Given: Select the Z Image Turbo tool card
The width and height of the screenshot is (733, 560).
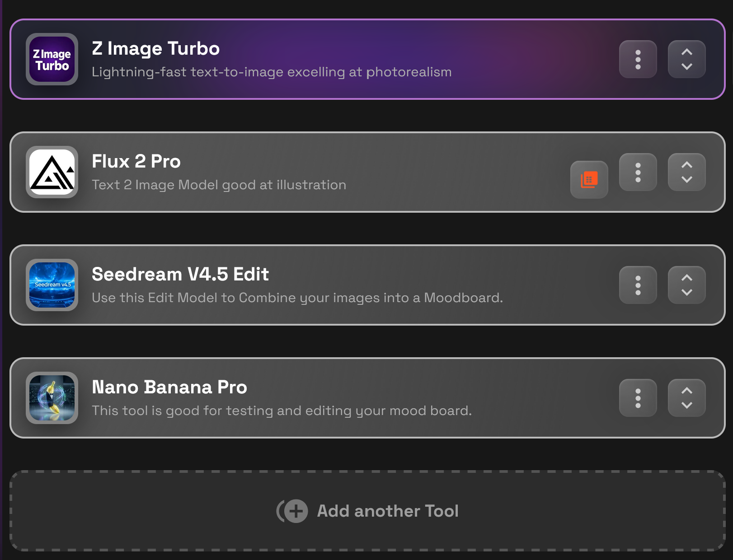Looking at the screenshot, I should click(316, 59).
